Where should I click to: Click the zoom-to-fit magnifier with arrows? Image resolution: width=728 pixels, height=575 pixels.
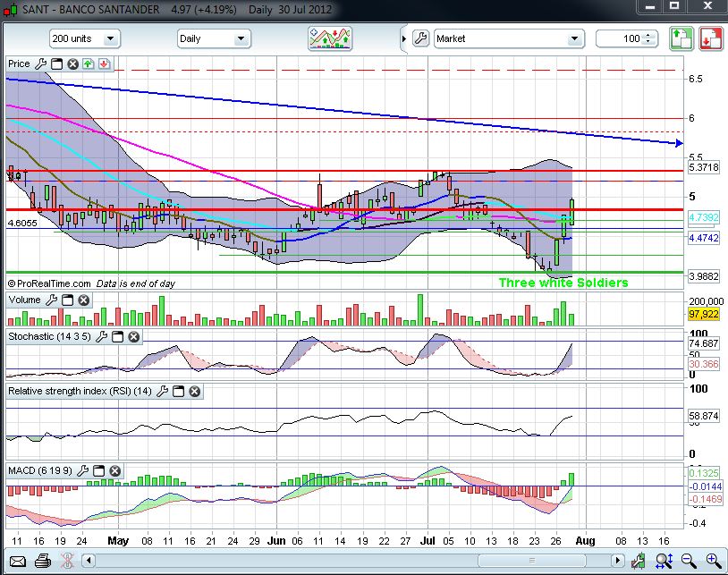664,561
